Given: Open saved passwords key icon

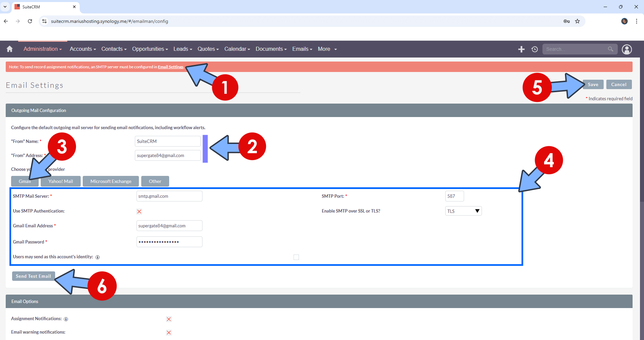Looking at the screenshot, I should pyautogui.click(x=567, y=21).
